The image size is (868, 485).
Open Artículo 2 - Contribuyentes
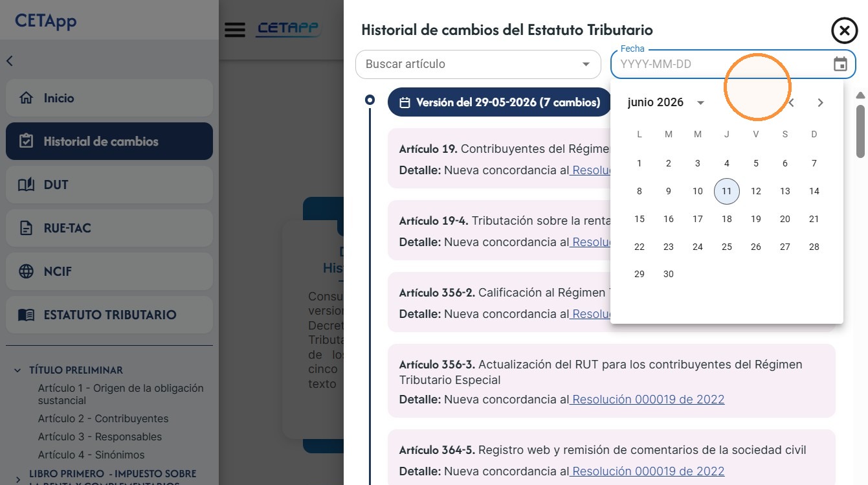coord(103,419)
